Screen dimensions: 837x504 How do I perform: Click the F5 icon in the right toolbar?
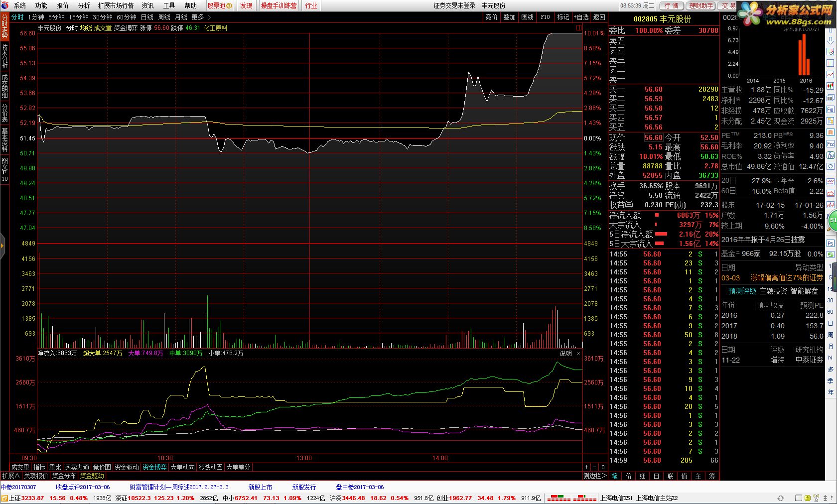831,244
